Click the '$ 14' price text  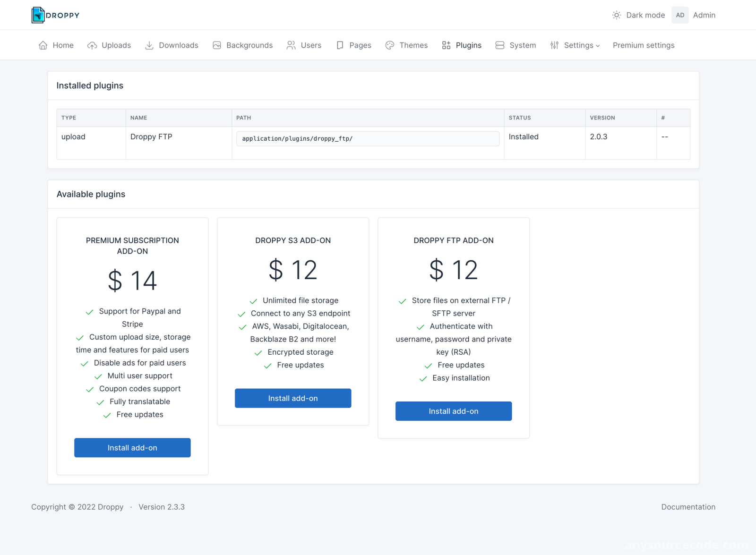132,281
